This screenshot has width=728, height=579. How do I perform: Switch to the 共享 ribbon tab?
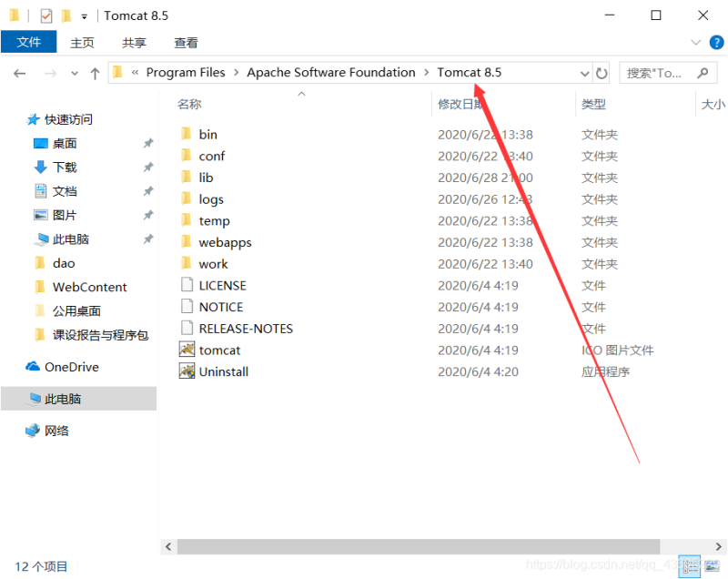134,43
